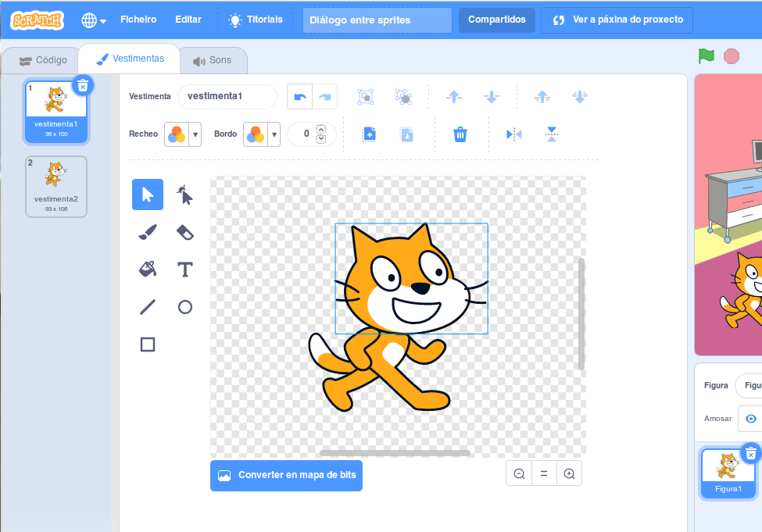762x532 pixels.
Task: Open Ver a páxina do proxecto
Action: [x=616, y=20]
